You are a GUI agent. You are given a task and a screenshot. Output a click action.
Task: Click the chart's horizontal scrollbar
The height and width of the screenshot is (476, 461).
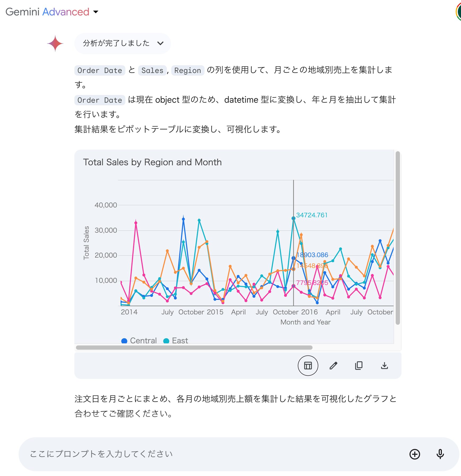tap(194, 348)
